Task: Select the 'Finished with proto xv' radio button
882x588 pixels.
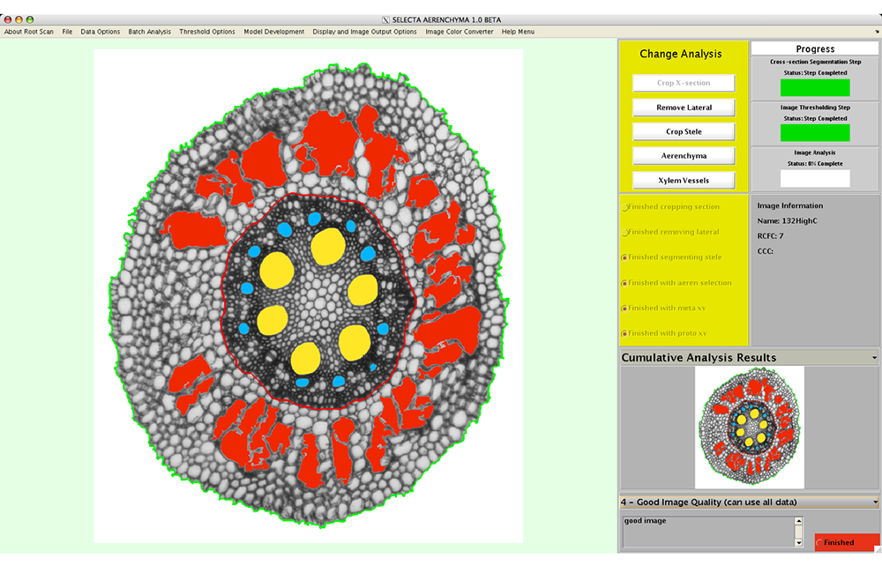Action: [625, 334]
